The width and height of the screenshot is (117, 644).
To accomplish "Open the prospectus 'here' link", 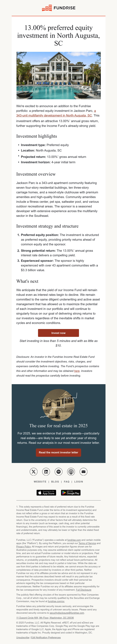I will pyautogui.click(x=77, y=371).
